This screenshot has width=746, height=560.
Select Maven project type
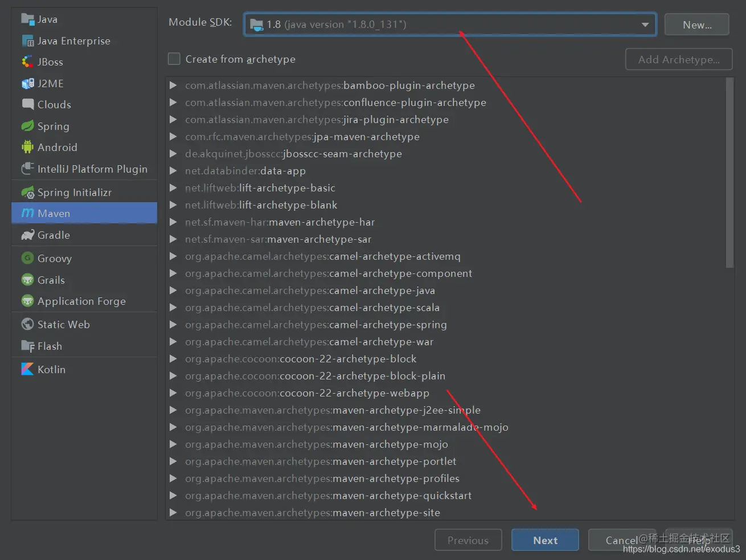click(84, 214)
